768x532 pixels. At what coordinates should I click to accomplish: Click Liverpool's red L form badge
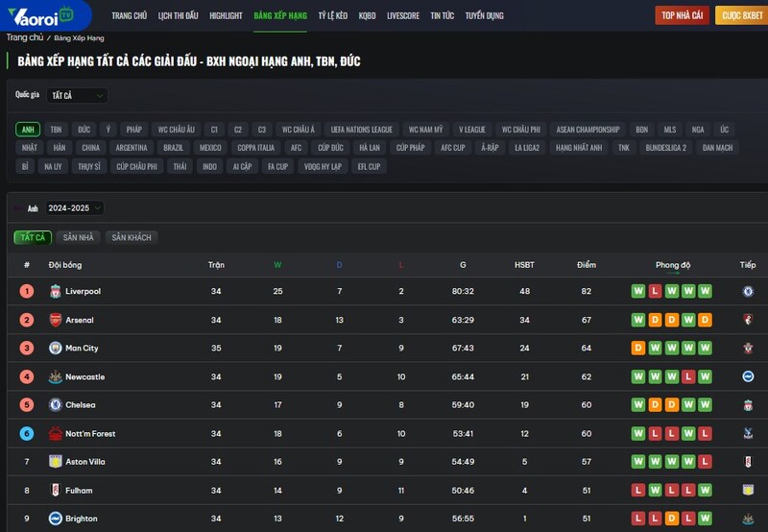pos(655,291)
